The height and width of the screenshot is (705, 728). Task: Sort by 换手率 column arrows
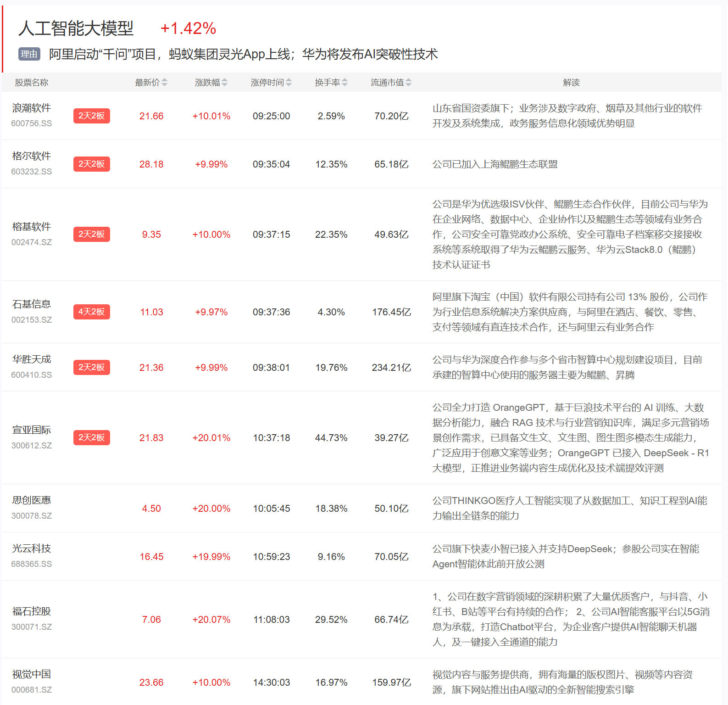(x=345, y=83)
